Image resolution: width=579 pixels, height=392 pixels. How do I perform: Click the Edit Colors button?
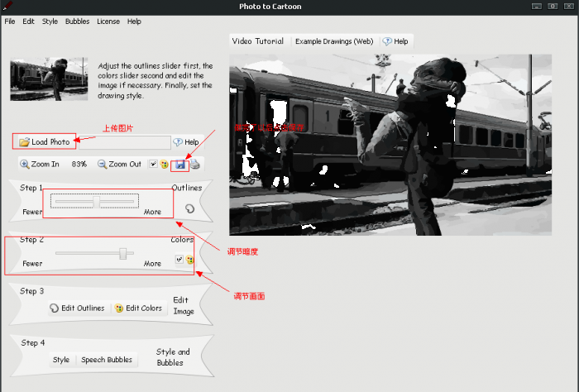pyautogui.click(x=138, y=308)
